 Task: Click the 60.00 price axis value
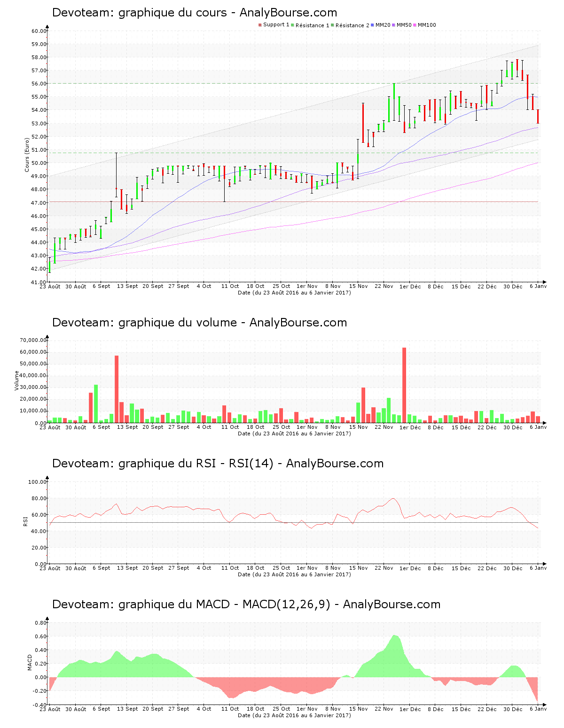point(39,31)
